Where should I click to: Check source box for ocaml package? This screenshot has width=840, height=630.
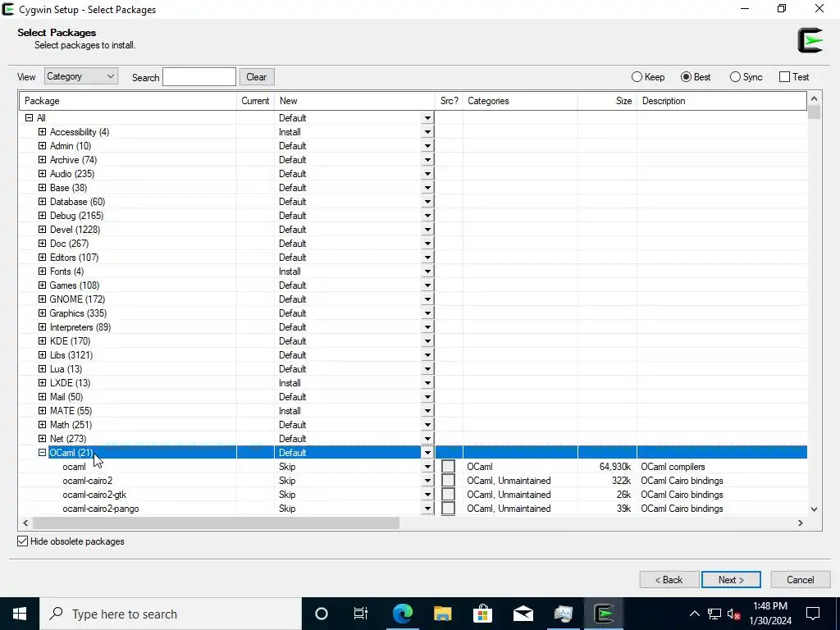tap(448, 467)
